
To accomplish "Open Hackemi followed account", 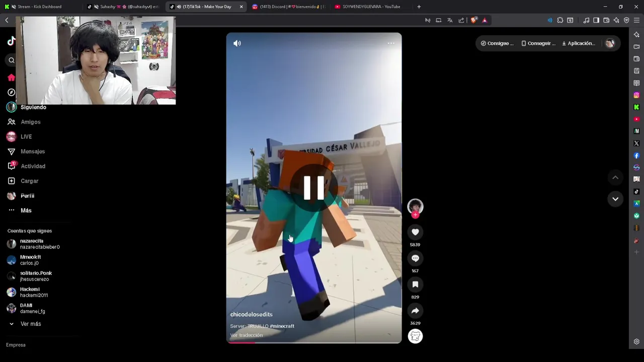I will click(x=33, y=292).
